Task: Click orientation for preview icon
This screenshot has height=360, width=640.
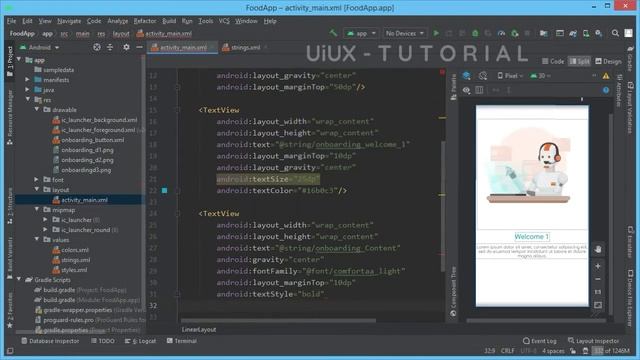Action: pos(483,76)
